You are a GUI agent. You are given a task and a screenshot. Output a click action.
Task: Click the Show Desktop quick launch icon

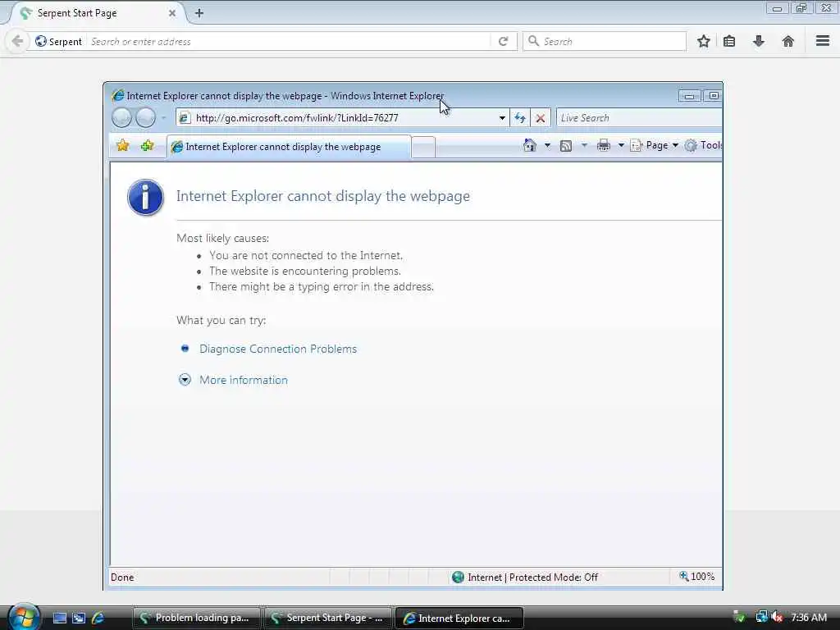(x=59, y=618)
